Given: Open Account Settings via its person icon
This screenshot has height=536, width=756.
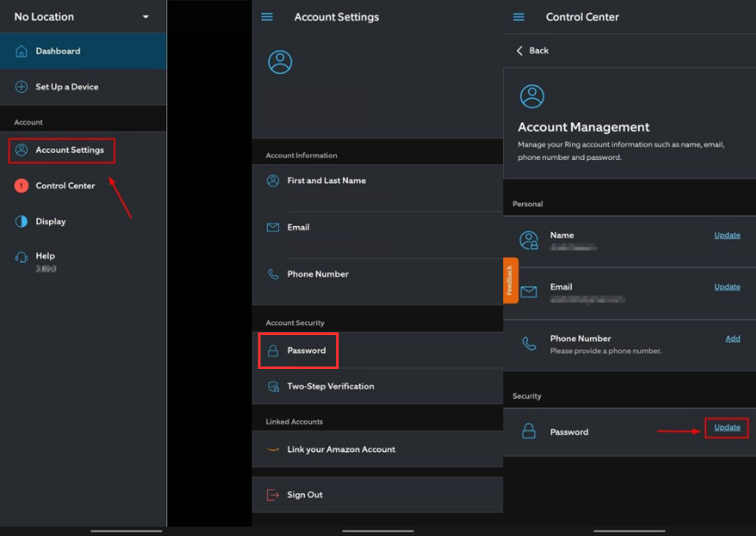Looking at the screenshot, I should click(23, 150).
